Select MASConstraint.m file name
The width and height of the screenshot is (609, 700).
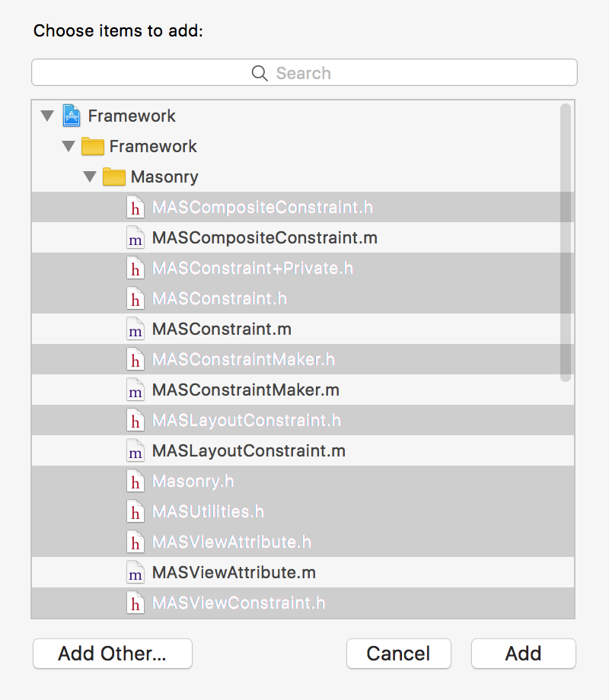click(x=222, y=329)
